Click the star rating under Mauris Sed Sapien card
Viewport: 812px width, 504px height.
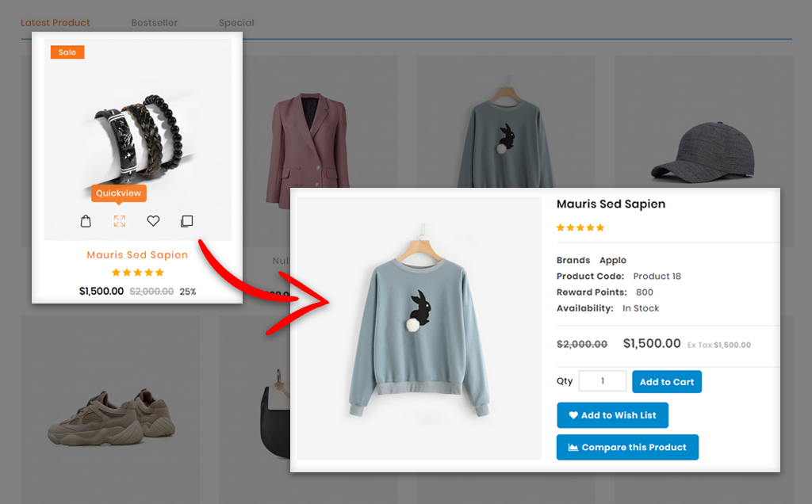[x=137, y=273]
